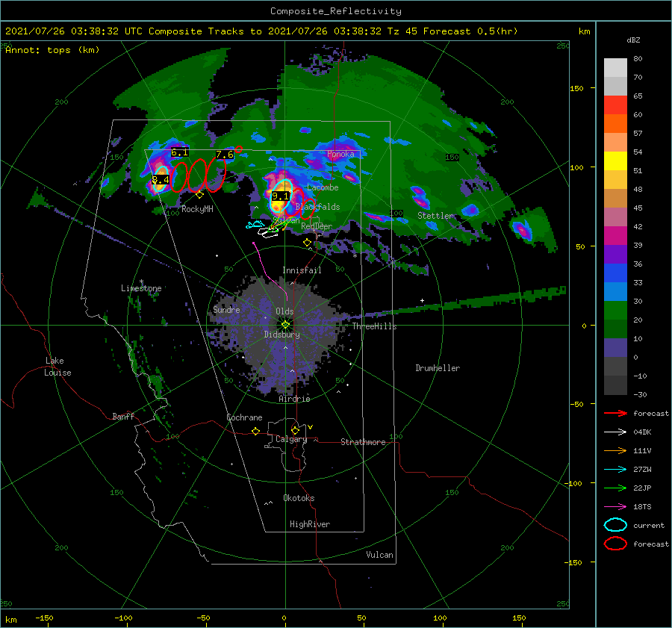Click the HighRiver label

(310, 524)
